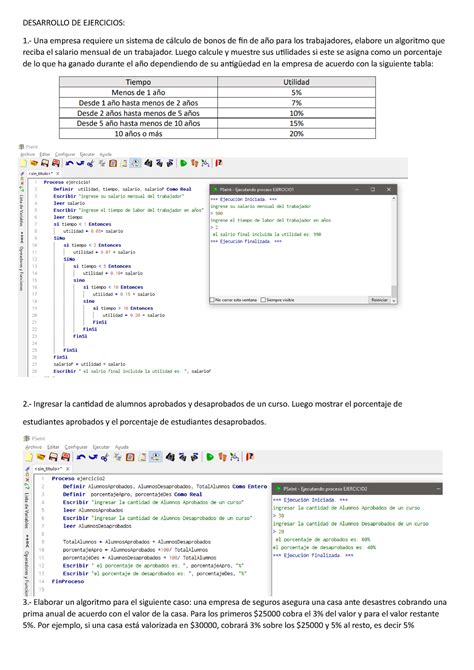Maximize the EJERCICIO1 execution console window
The height and width of the screenshot is (670, 474).
pos(372,189)
